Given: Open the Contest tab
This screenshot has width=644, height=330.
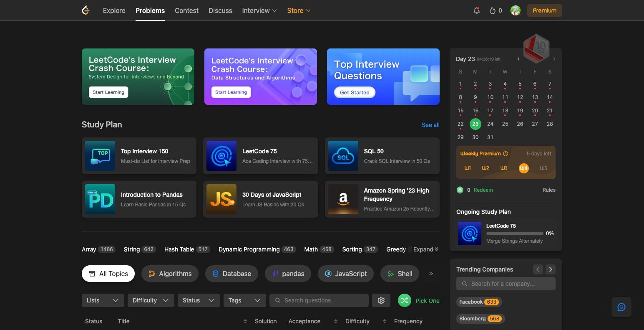Looking at the screenshot, I should (x=186, y=10).
